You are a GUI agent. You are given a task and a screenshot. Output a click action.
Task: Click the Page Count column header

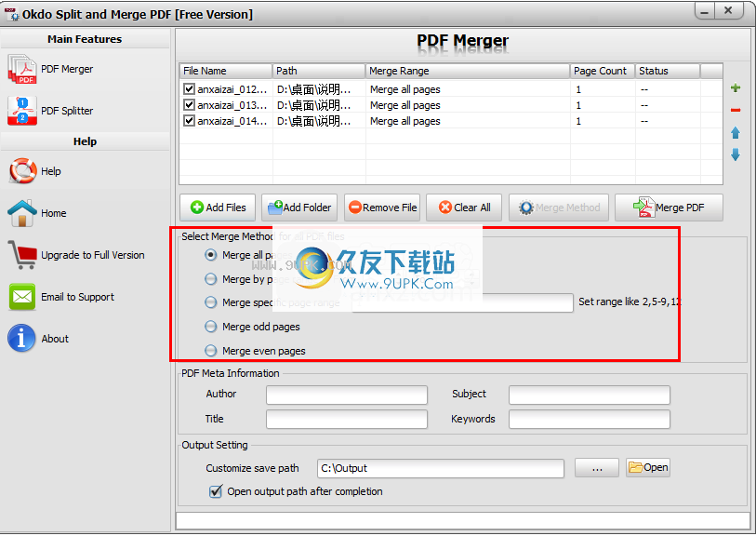point(603,71)
